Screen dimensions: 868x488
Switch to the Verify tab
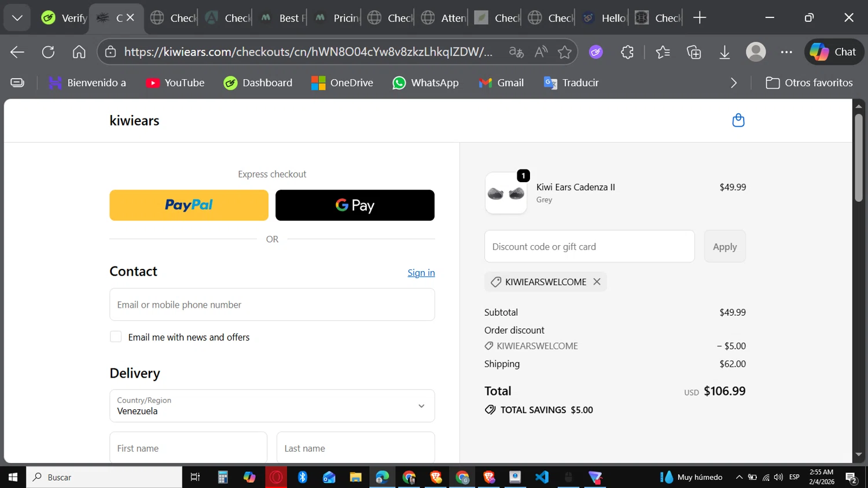pyautogui.click(x=64, y=18)
